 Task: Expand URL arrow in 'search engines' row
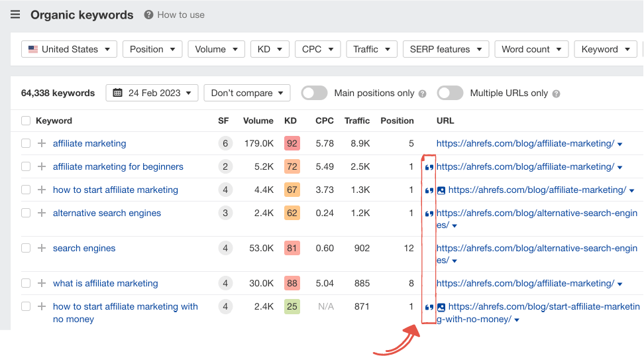[x=455, y=261]
